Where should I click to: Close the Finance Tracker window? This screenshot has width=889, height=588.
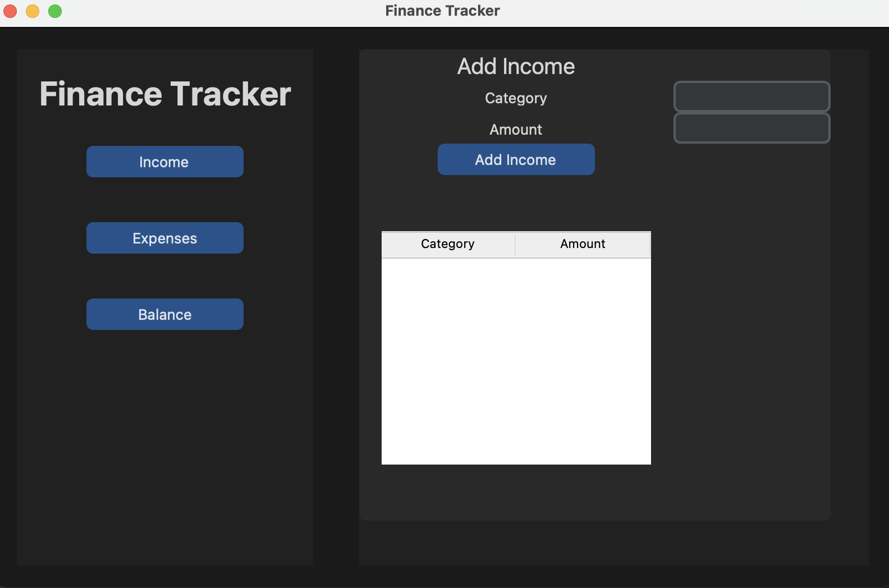click(10, 11)
